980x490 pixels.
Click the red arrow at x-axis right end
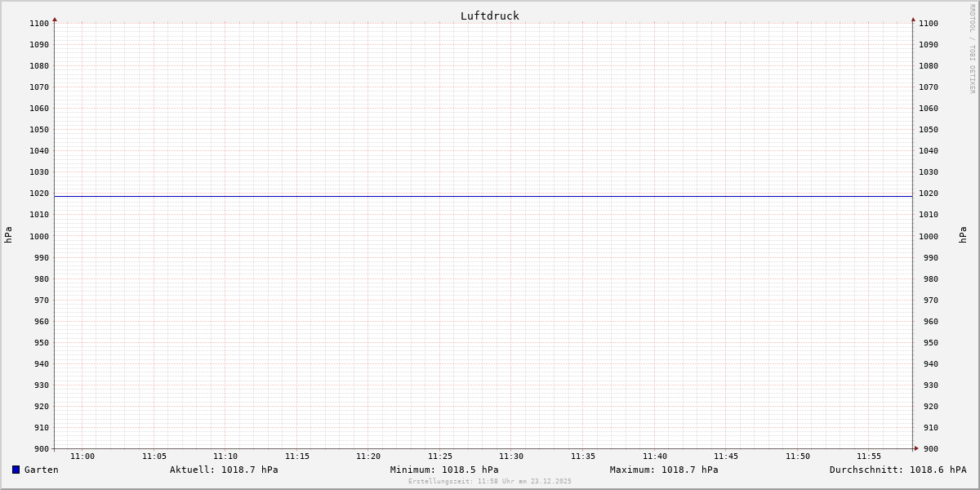916,448
